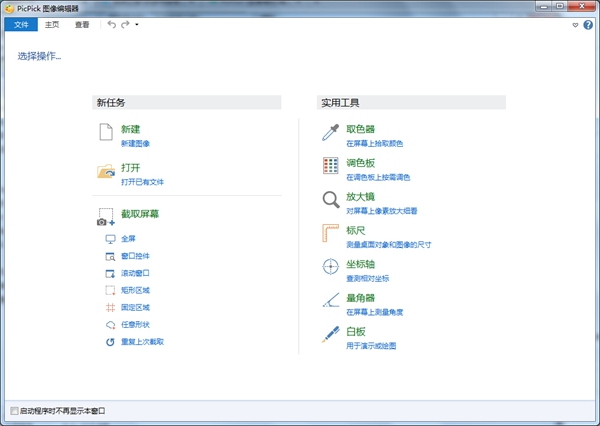Switch to the 查看 tab
The image size is (600, 426).
point(82,24)
